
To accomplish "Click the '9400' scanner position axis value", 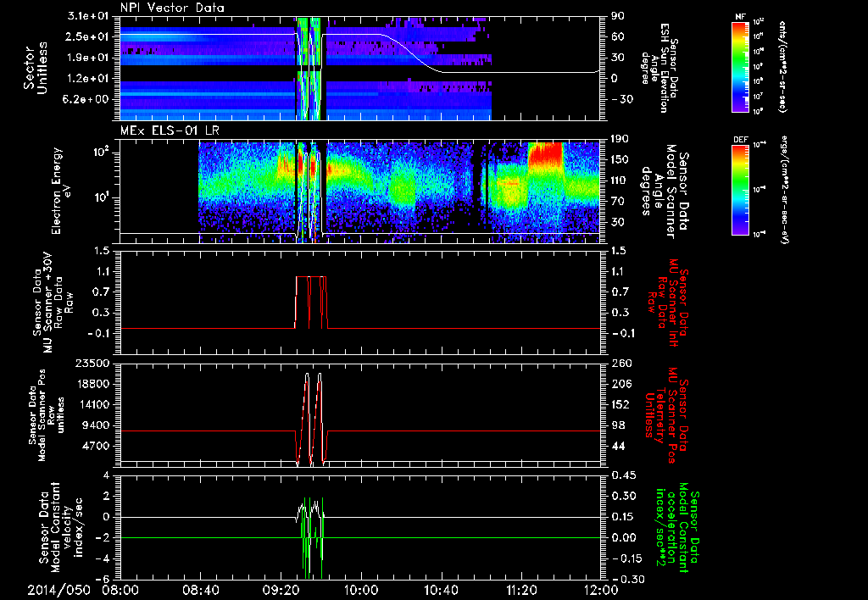I will [x=96, y=425].
